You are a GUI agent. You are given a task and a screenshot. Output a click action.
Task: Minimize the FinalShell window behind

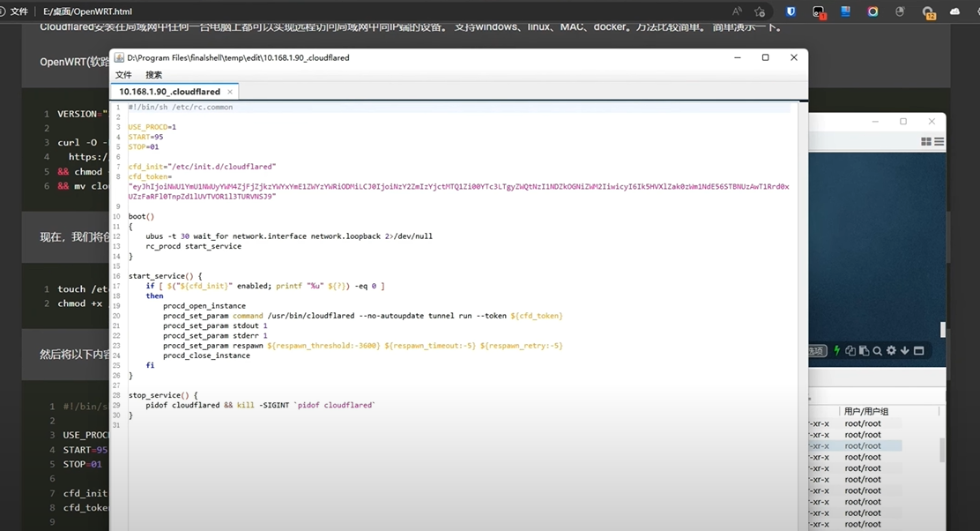(x=875, y=122)
